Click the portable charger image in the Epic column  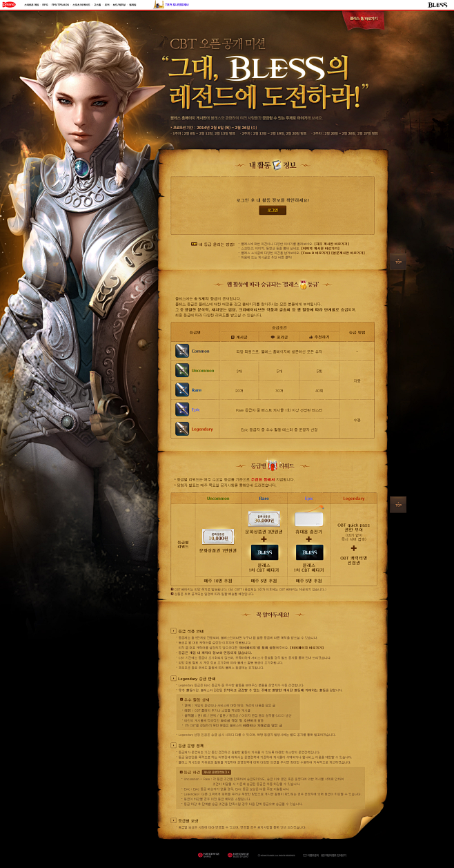coord(309,519)
